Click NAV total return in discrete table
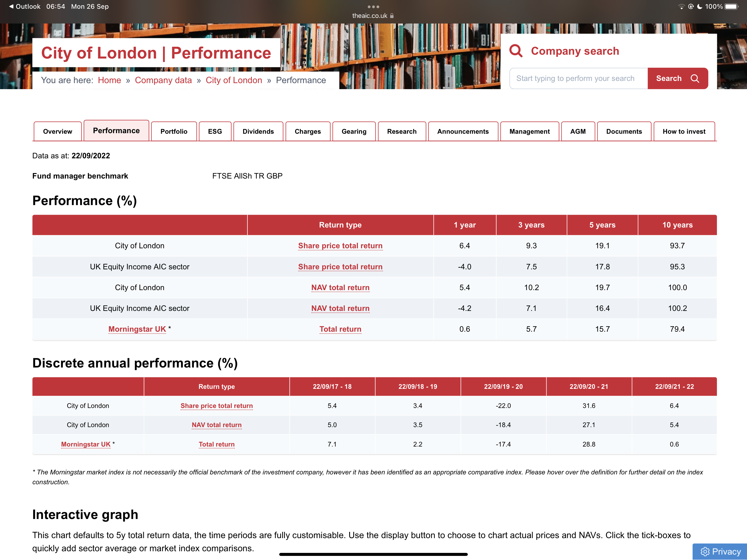 (x=217, y=425)
